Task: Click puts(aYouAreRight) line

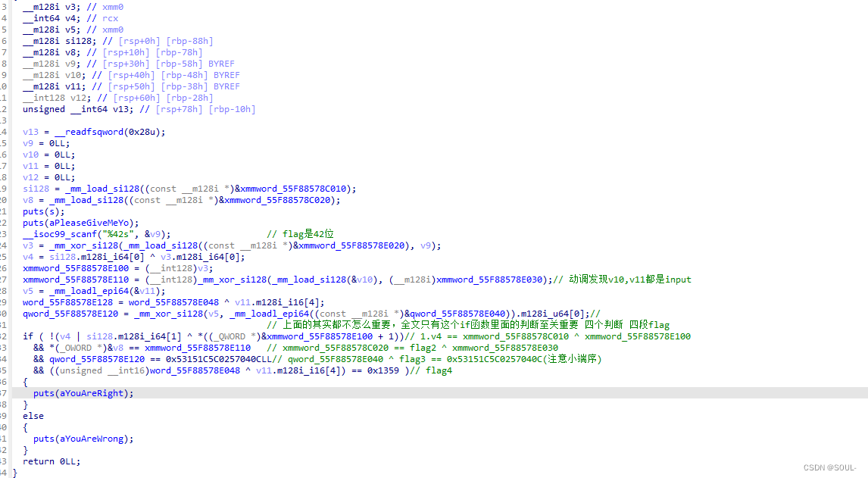Action: [83, 393]
